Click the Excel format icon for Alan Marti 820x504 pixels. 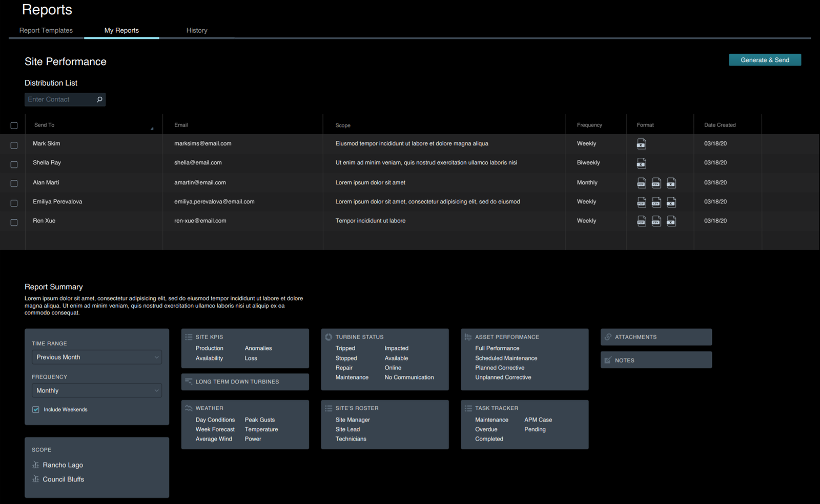tap(671, 183)
